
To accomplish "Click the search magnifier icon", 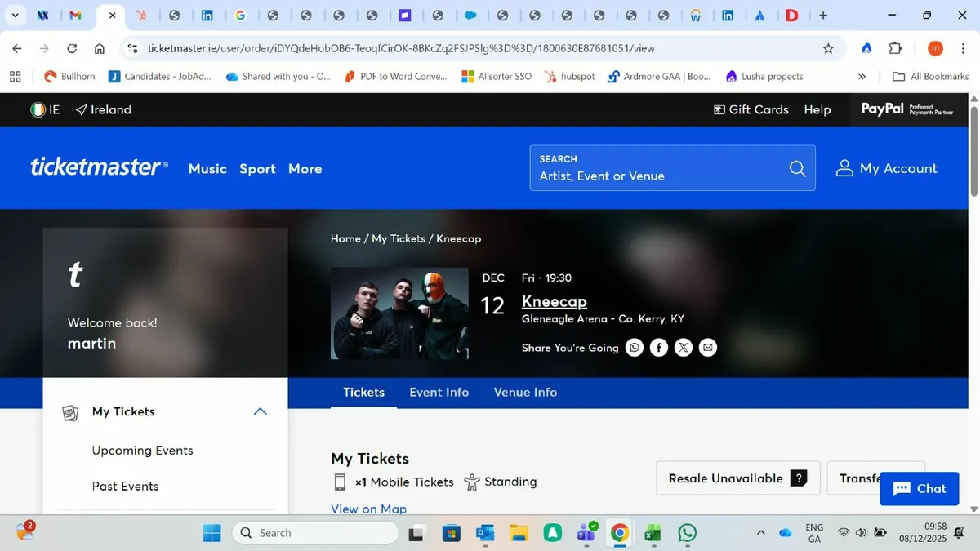I will (x=797, y=168).
